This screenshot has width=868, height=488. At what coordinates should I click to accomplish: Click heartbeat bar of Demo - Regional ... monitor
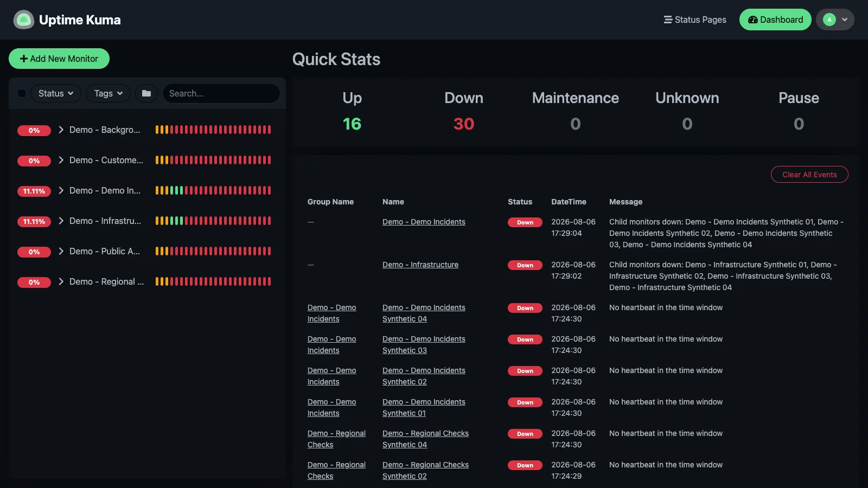[213, 281]
